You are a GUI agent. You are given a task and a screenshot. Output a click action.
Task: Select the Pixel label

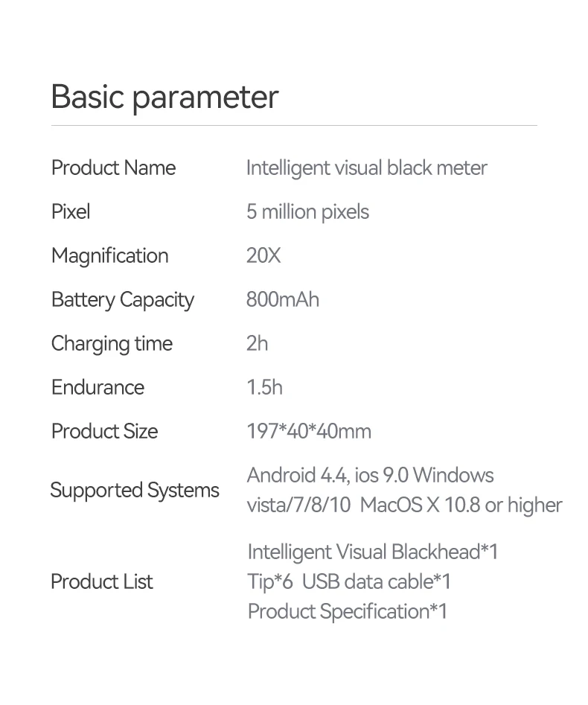click(x=71, y=211)
